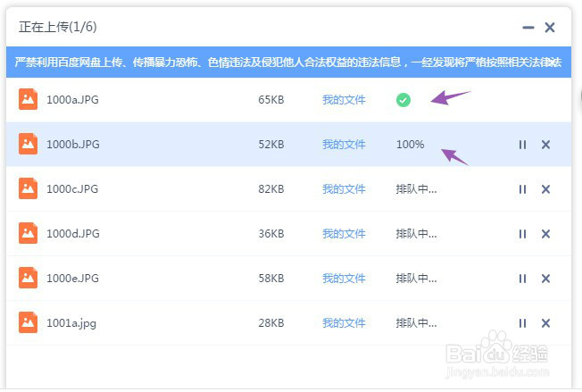Cancel the 1000b.JPG upload
The image size is (582, 392).
545,145
